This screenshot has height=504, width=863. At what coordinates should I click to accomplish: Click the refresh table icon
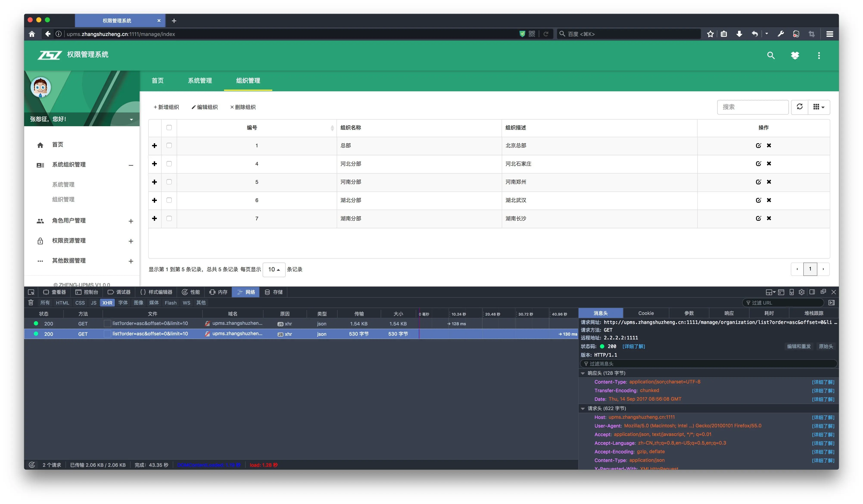tap(799, 107)
